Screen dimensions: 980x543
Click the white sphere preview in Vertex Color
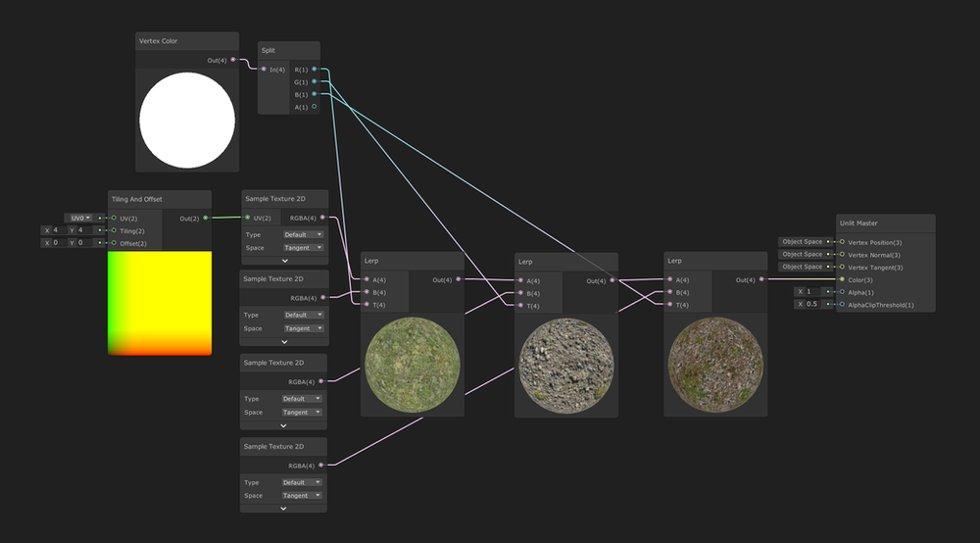pos(187,120)
